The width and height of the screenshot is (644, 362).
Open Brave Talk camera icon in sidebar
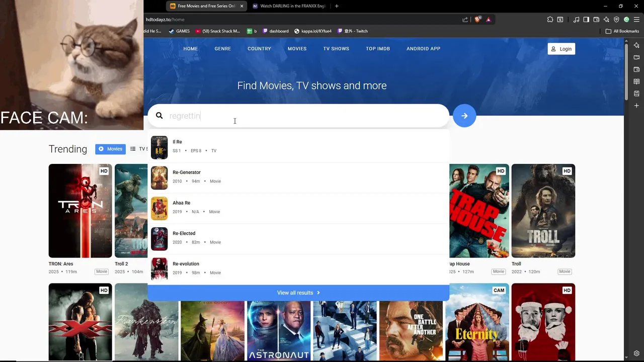pyautogui.click(x=636, y=57)
